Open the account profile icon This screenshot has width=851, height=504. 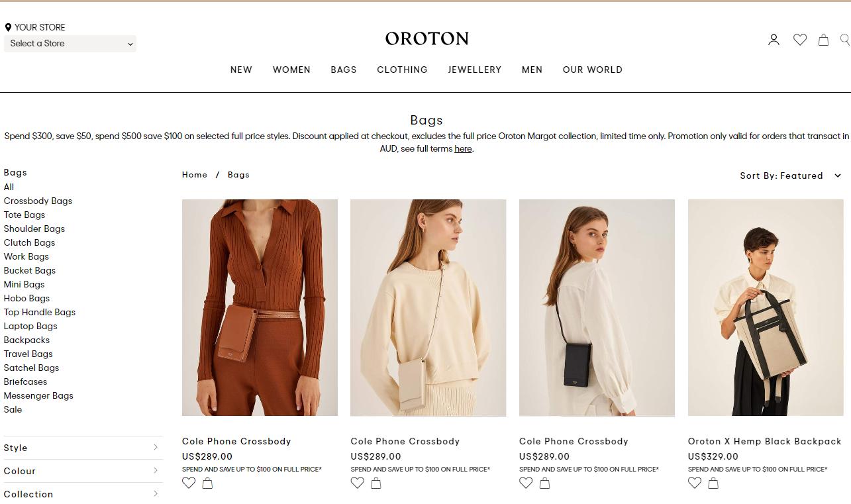point(774,40)
